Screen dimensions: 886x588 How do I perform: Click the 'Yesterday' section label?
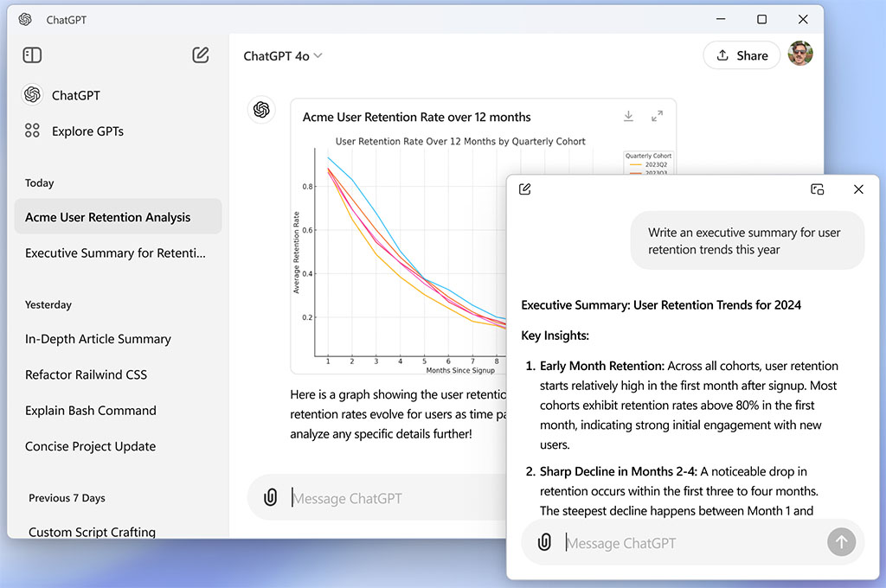point(48,305)
